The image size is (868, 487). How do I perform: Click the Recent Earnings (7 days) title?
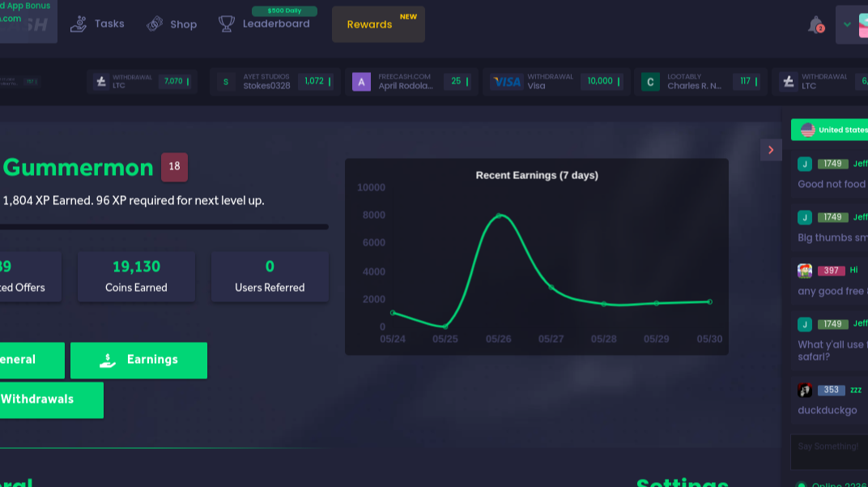pos(536,175)
